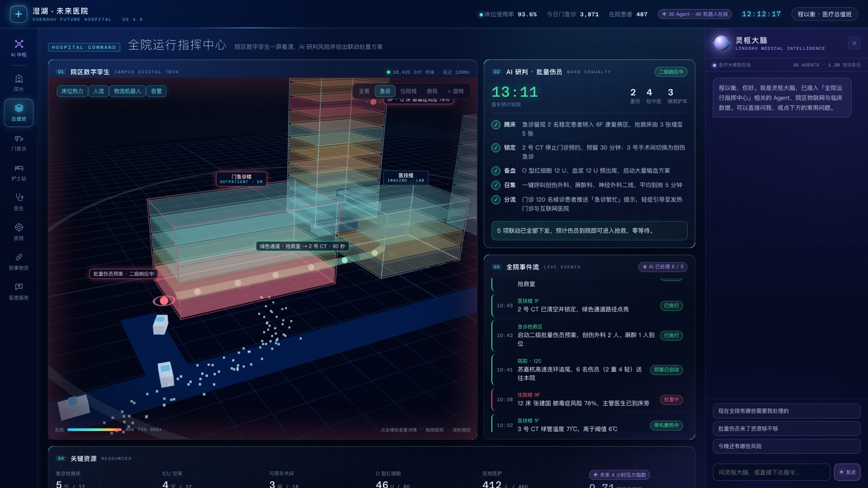
Task: Choose suggestion 现在全院有哪些需要我处理的
Action: [787, 411]
